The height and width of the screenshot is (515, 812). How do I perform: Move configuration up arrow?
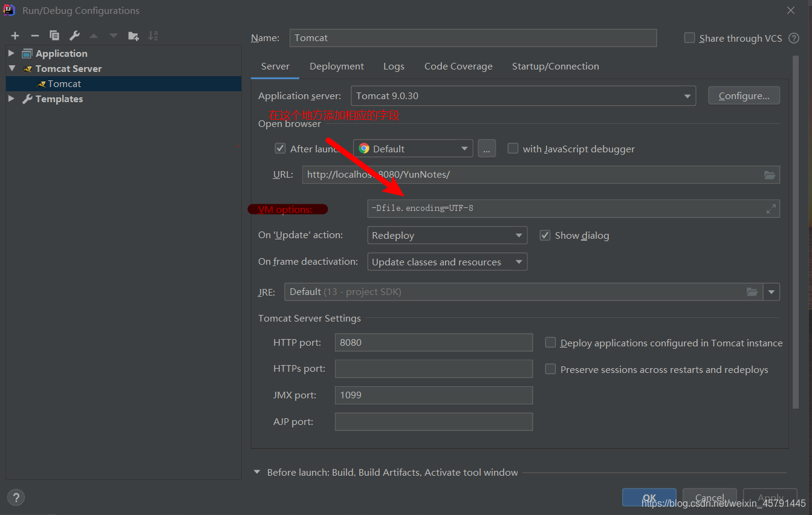(94, 36)
